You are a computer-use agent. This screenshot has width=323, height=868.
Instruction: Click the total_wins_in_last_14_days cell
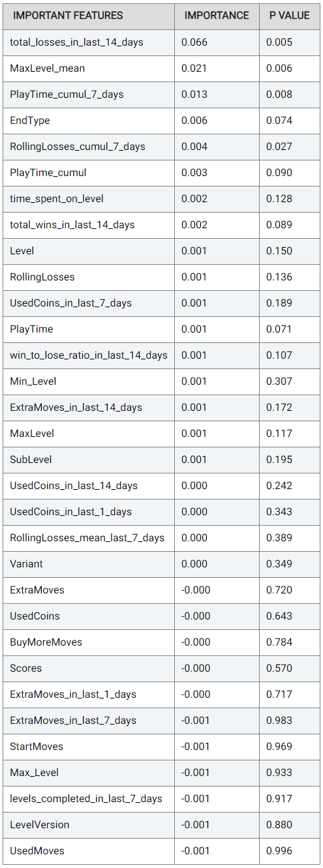coord(88,225)
